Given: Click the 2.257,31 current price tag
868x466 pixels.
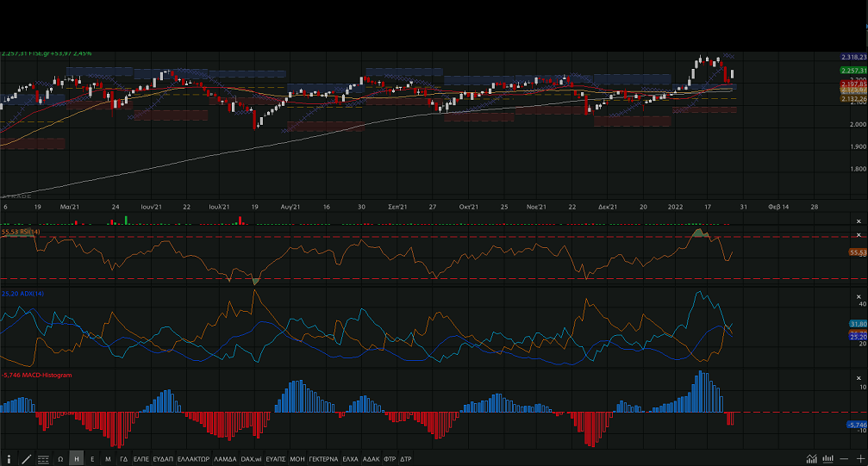Looking at the screenshot, I should pos(852,70).
